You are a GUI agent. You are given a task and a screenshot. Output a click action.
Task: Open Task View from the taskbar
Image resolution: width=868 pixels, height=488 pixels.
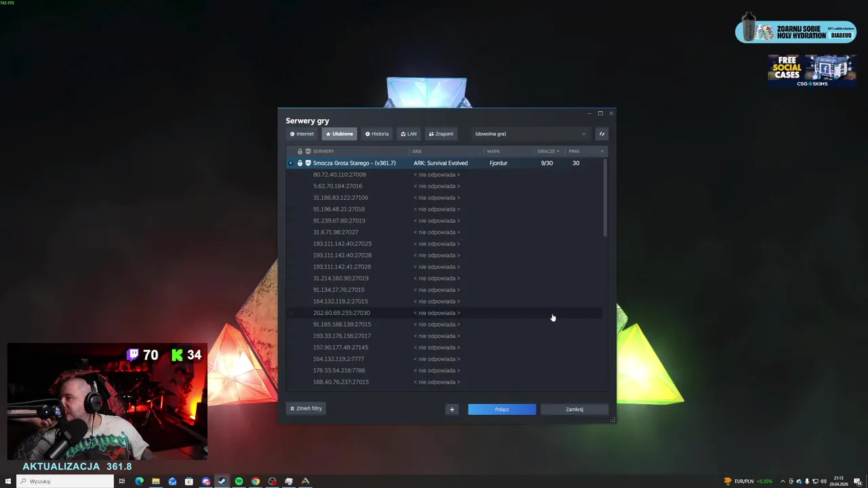122,481
